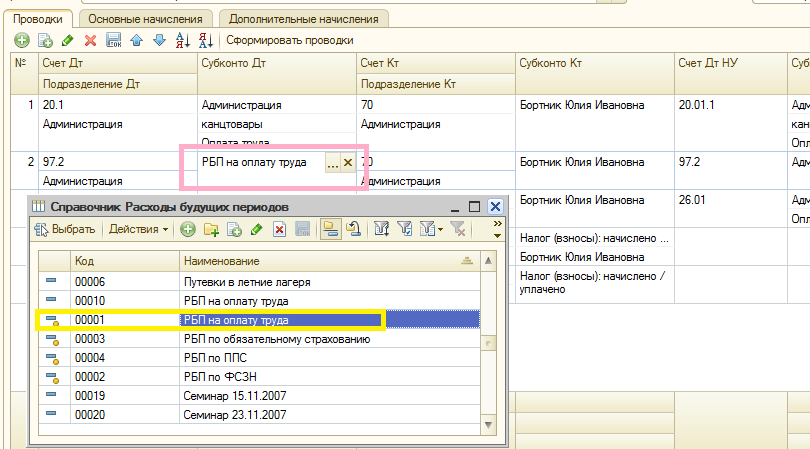Screen dimensions: 810x449
Task: Move row down with blue down arrow
Action: [158, 40]
